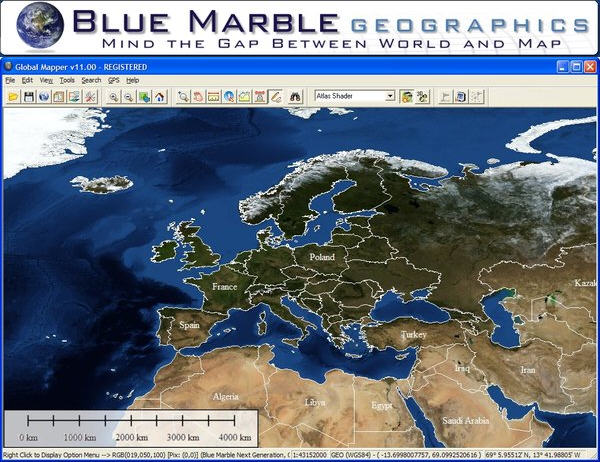Click the 'Right Click to Display Option Menu' status text
The width and height of the screenshot is (600, 462).
[51, 455]
